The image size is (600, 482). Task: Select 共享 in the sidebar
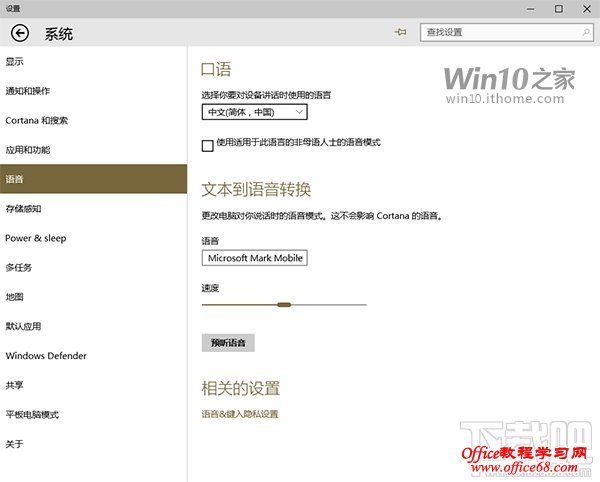click(x=93, y=385)
